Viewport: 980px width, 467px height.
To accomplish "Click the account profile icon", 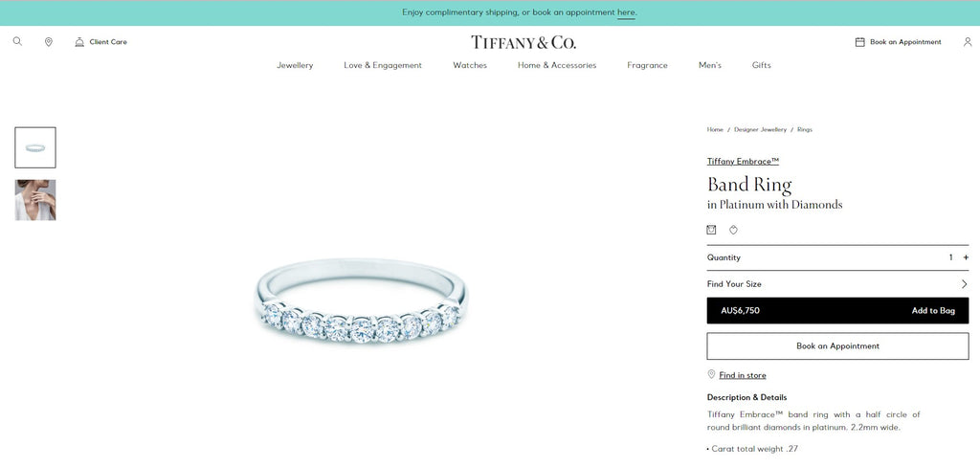I will pyautogui.click(x=968, y=42).
